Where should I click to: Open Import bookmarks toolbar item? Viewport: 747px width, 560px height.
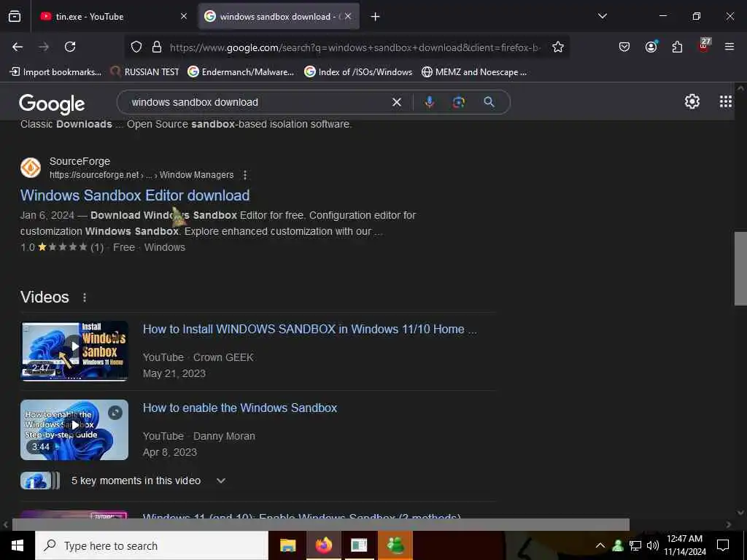coord(55,72)
